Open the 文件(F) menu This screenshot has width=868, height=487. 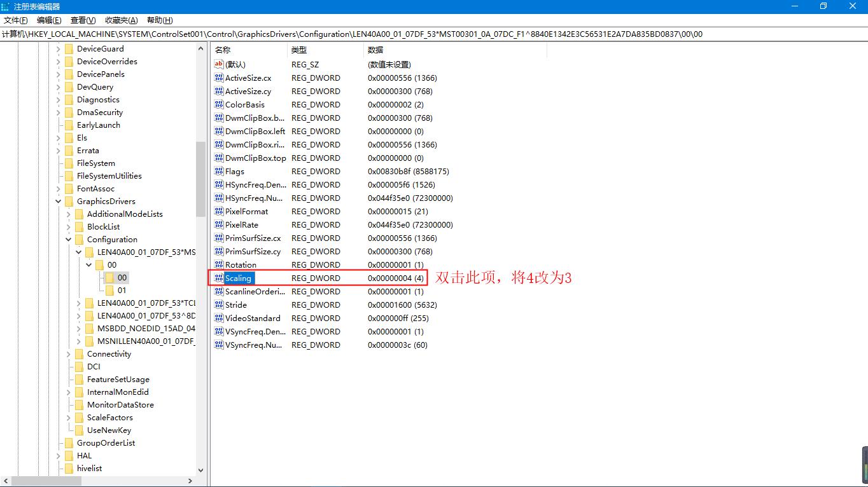[16, 20]
